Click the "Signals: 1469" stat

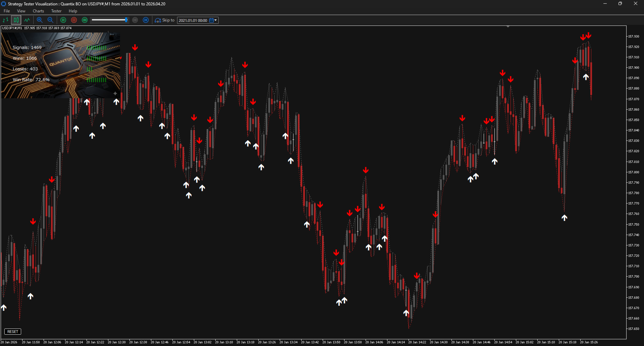point(27,48)
